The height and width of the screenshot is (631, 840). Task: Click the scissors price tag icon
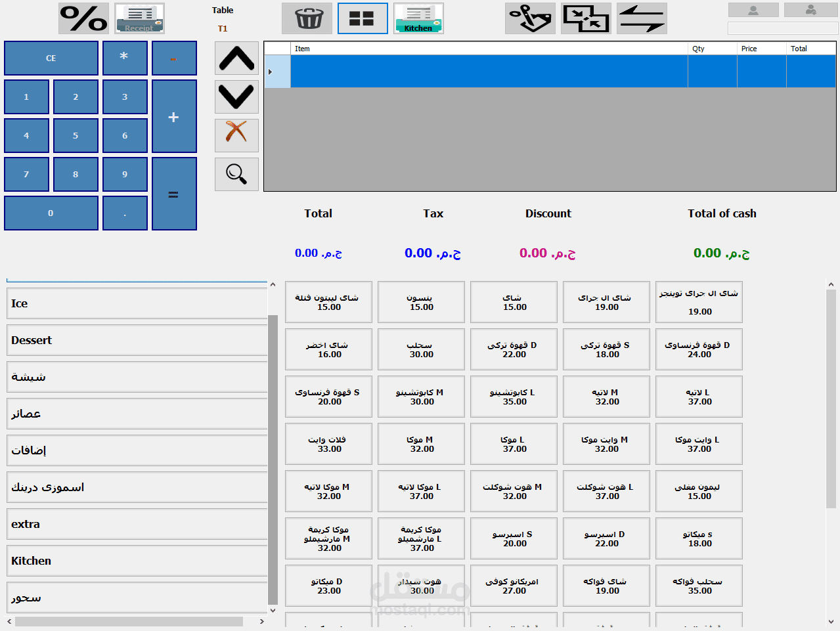pyautogui.click(x=530, y=18)
